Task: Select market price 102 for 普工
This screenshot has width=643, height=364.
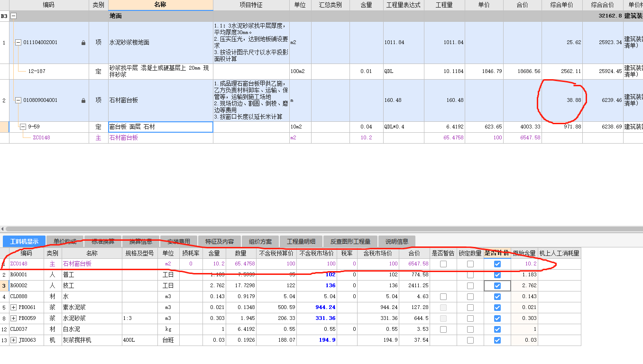Action: (x=317, y=275)
